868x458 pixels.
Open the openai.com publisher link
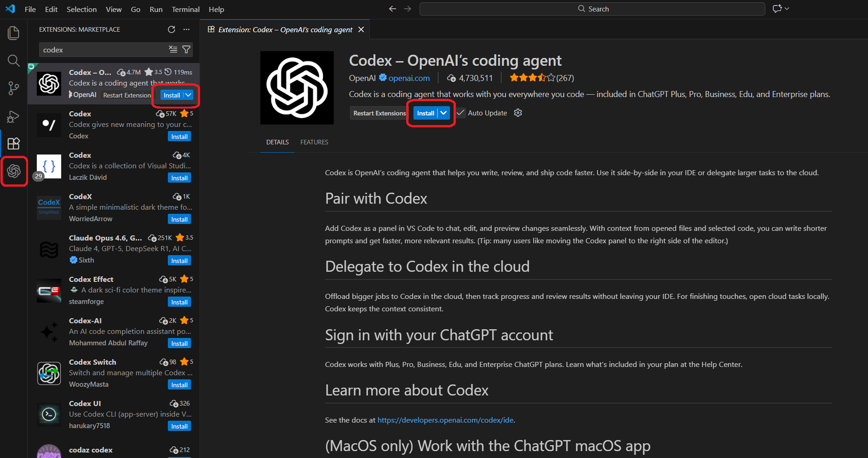(x=409, y=78)
